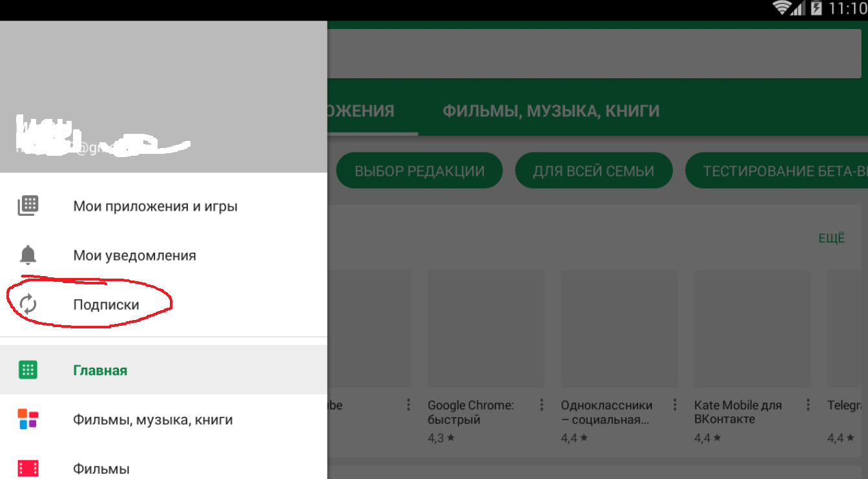Image resolution: width=868 pixels, height=479 pixels.
Task: Select Главная in the drawer
Action: 163,370
